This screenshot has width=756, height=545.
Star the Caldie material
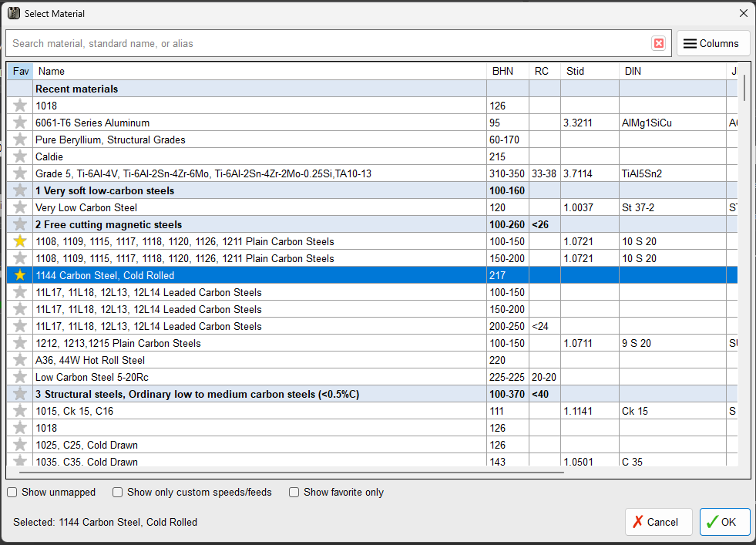20,156
